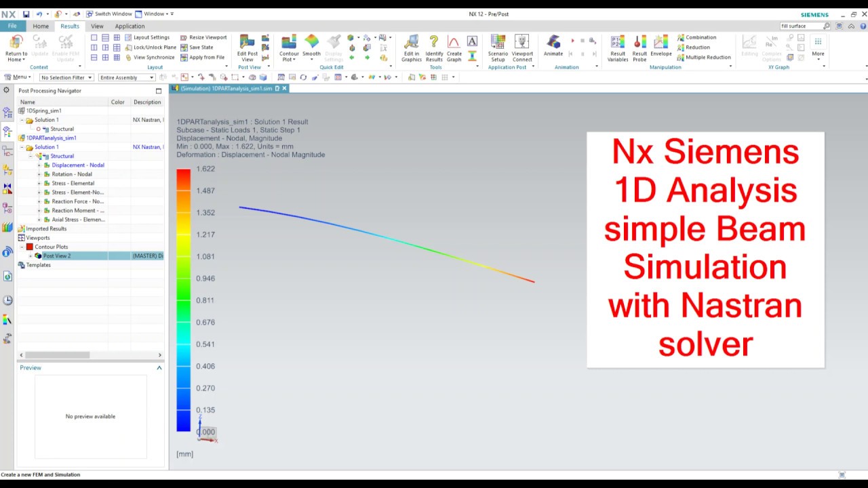The width and height of the screenshot is (868, 488).
Task: Click the navigator horizontal scrollbar thumb
Action: point(58,355)
